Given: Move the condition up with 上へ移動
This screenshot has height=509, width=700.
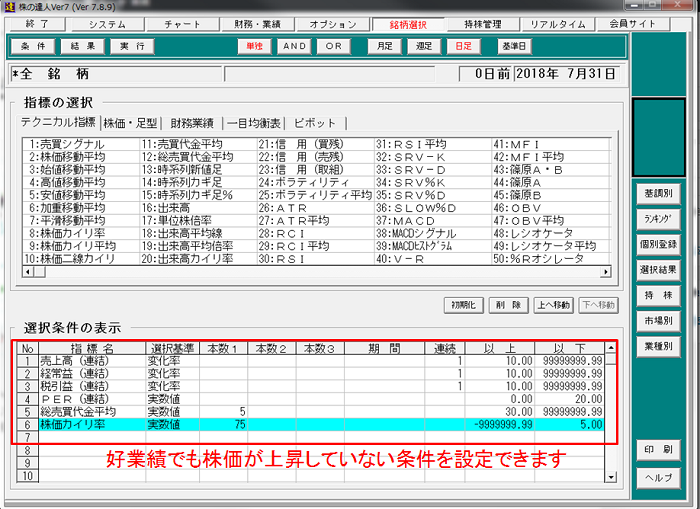Looking at the screenshot, I should pyautogui.click(x=553, y=306).
